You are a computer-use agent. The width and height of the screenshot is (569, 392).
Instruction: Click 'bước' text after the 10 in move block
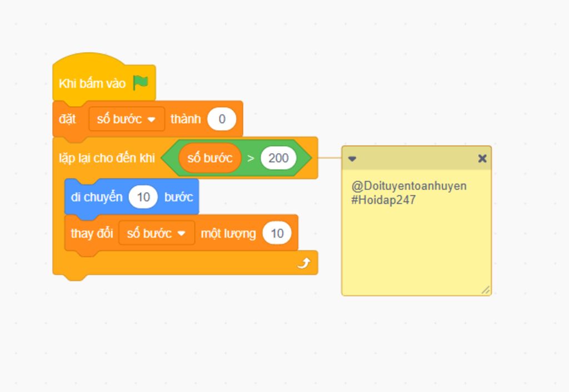(x=178, y=197)
